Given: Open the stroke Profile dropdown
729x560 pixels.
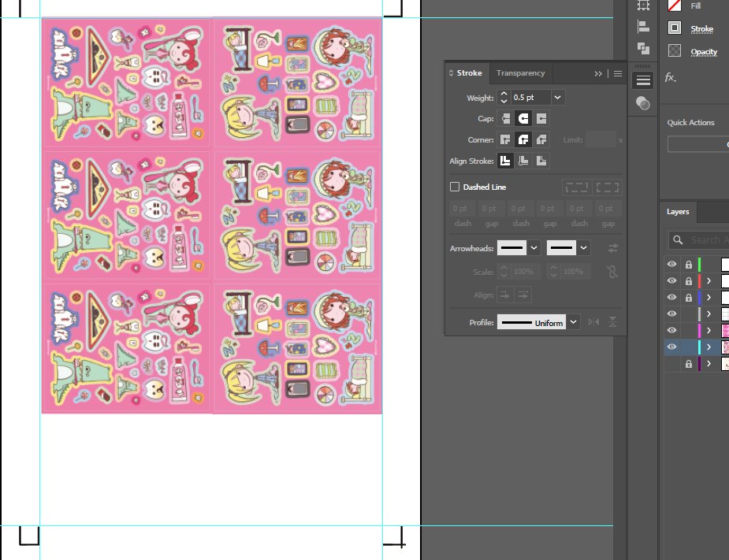Looking at the screenshot, I should 574,322.
